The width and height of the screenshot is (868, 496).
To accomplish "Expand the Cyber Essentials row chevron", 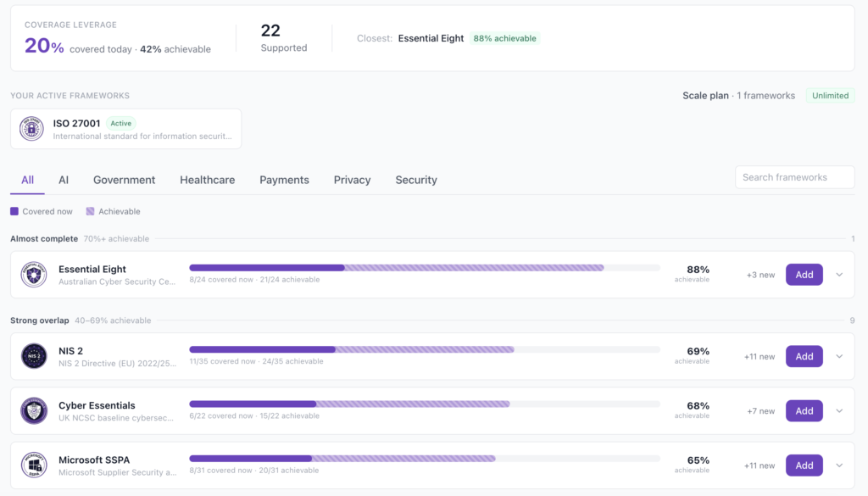I will pos(839,410).
